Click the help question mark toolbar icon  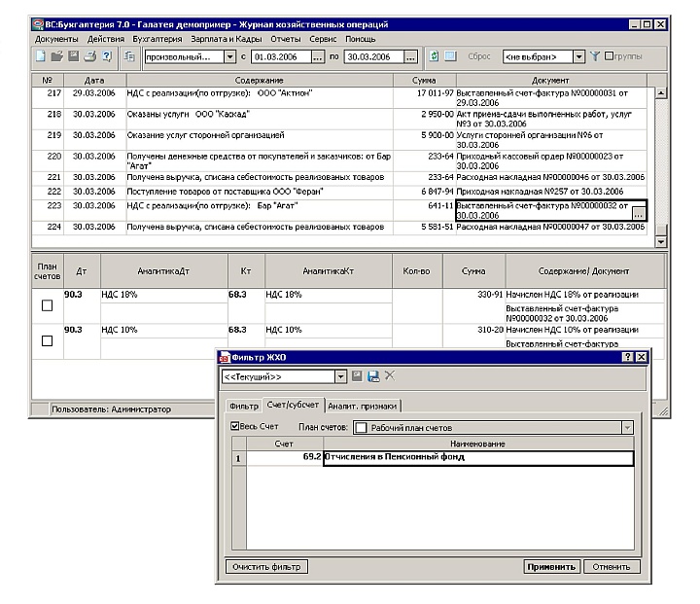[x=106, y=57]
